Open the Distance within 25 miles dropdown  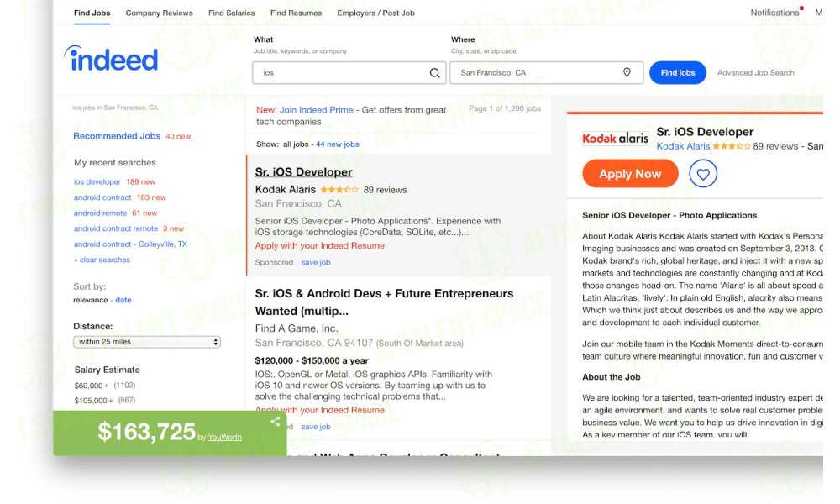(x=147, y=342)
